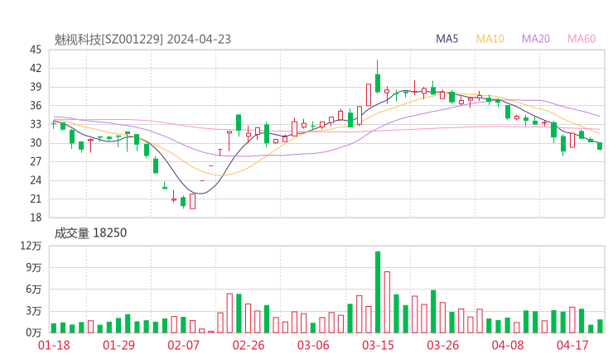Image resolution: width=613 pixels, height=364 pixels.
Task: Click the chart title 魅视科技[SZ001229] 2024-04-23
Action: [x=142, y=40]
